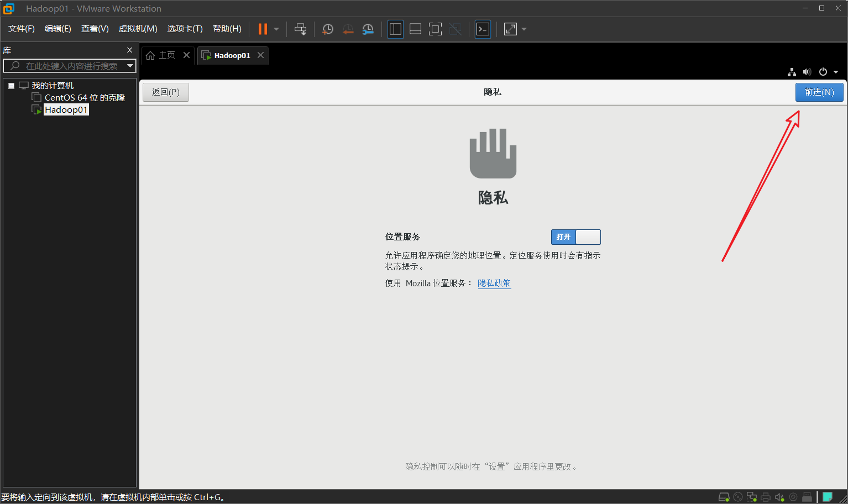Viewport: 848px width, 504px height.
Task: Collapse the 我的计算机 tree node
Action: 11,86
